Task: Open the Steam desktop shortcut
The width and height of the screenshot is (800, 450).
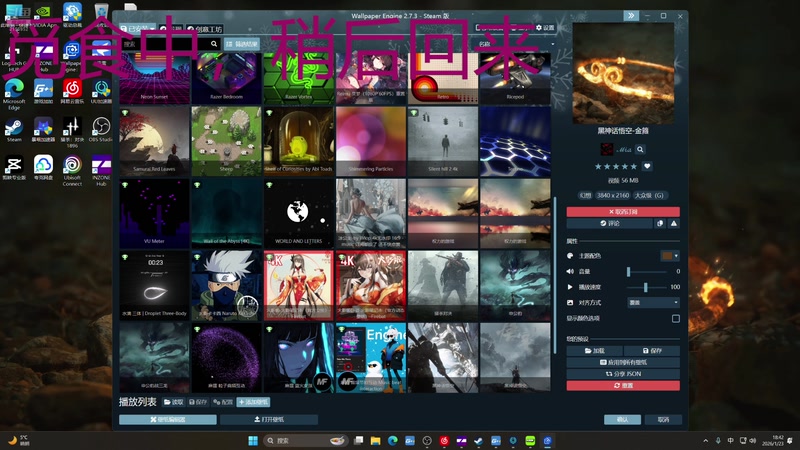Action: [14, 130]
